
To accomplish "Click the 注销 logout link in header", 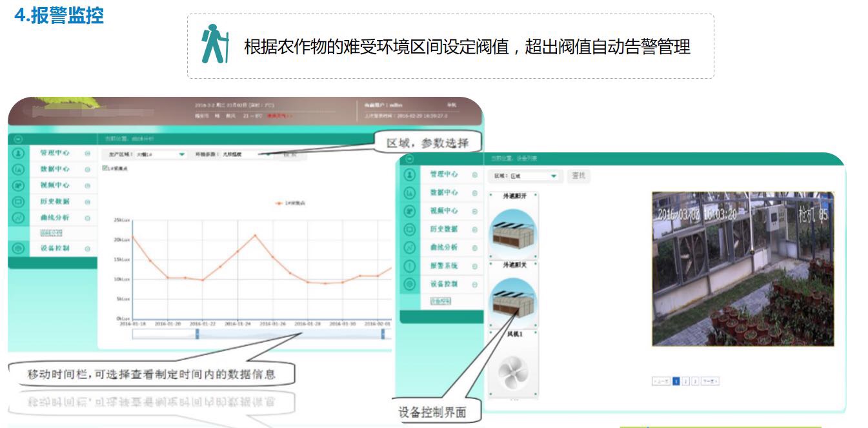I will 452,105.
